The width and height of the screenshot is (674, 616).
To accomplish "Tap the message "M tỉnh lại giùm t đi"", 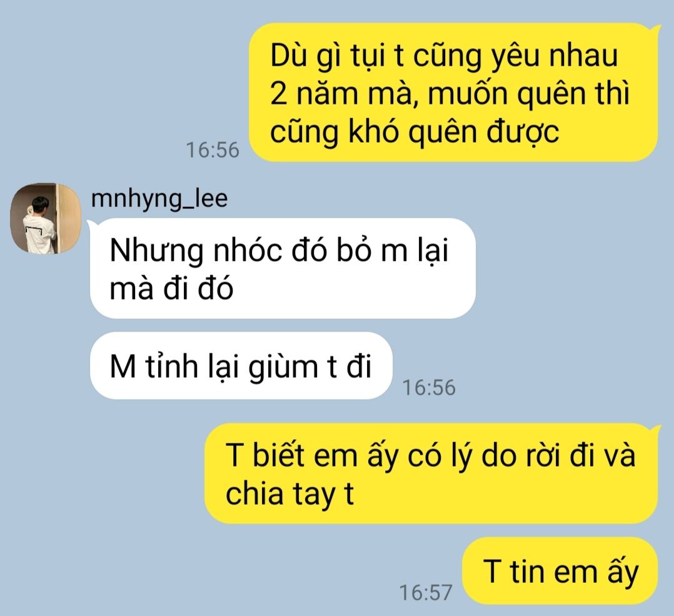I will pos(241,366).
